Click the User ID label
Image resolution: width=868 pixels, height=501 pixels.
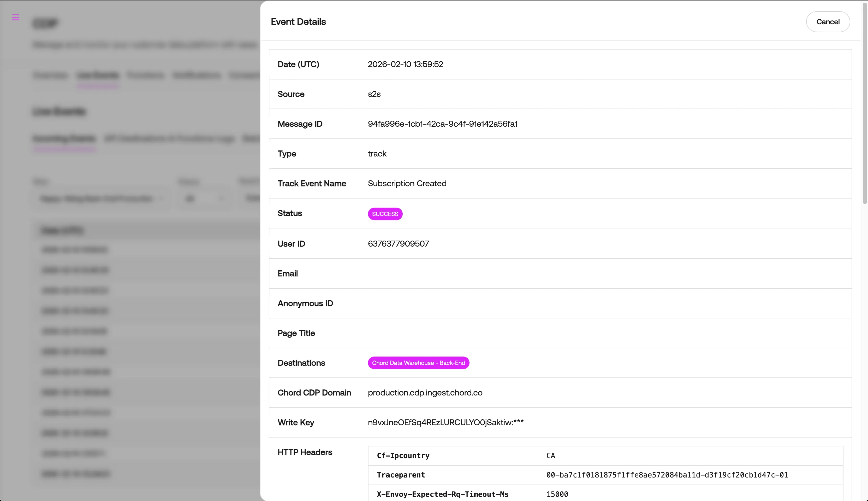click(291, 244)
